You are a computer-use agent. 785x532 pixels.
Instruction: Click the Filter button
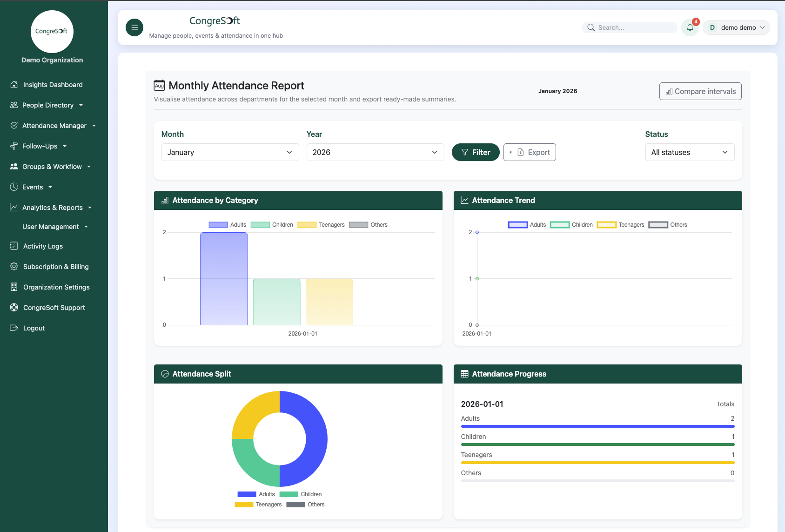pos(475,152)
